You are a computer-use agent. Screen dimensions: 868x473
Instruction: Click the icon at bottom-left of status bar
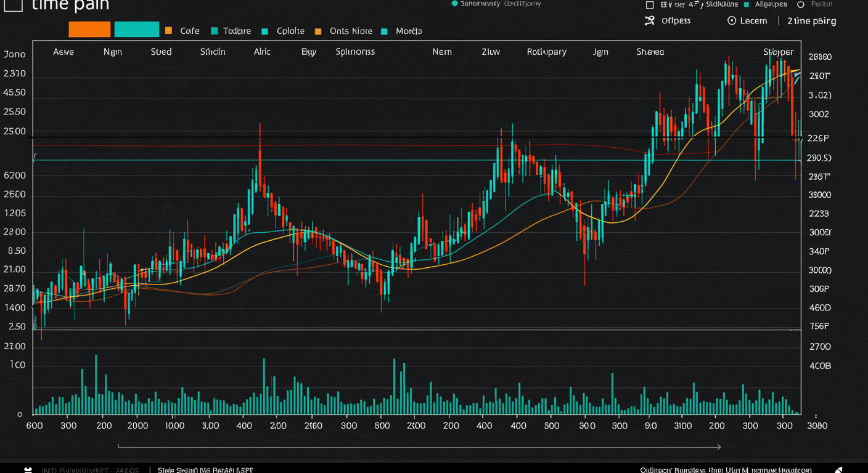pyautogui.click(x=28, y=469)
